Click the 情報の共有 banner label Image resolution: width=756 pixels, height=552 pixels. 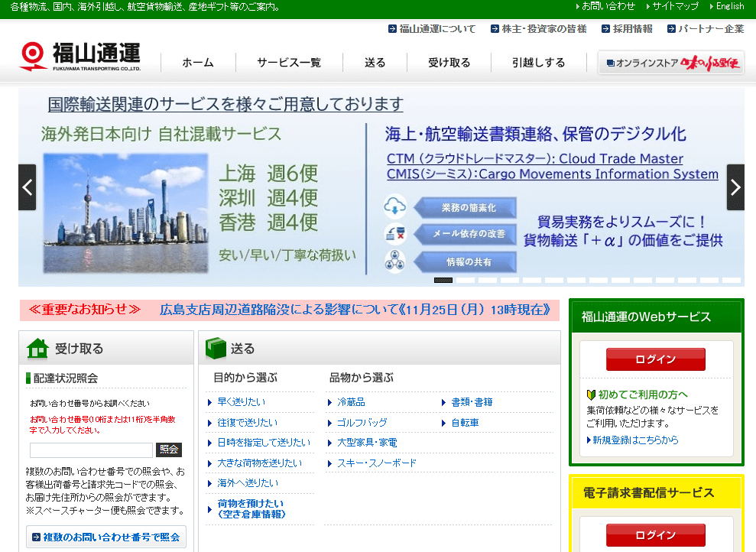466,261
